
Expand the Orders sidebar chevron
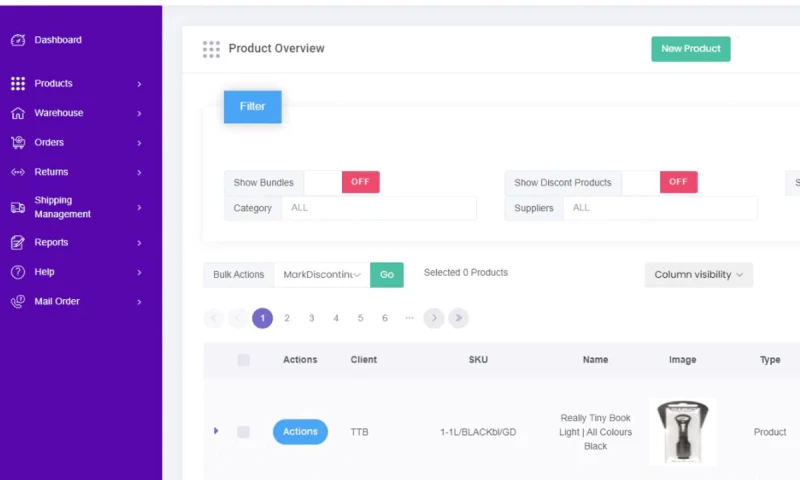tap(139, 143)
